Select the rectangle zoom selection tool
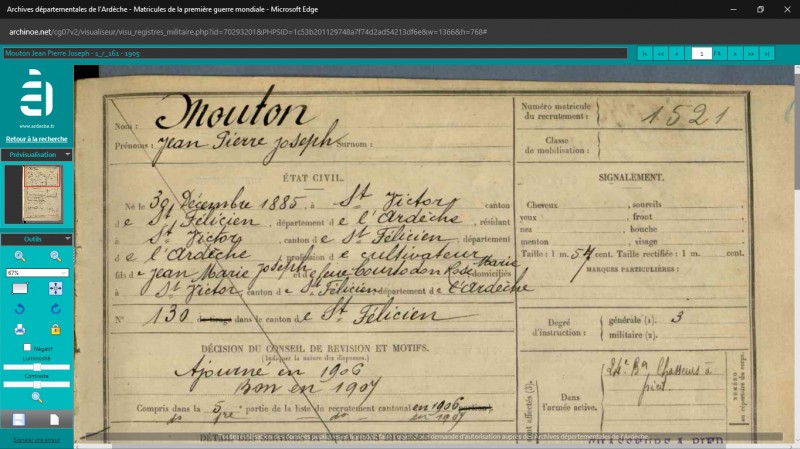 tap(20, 289)
